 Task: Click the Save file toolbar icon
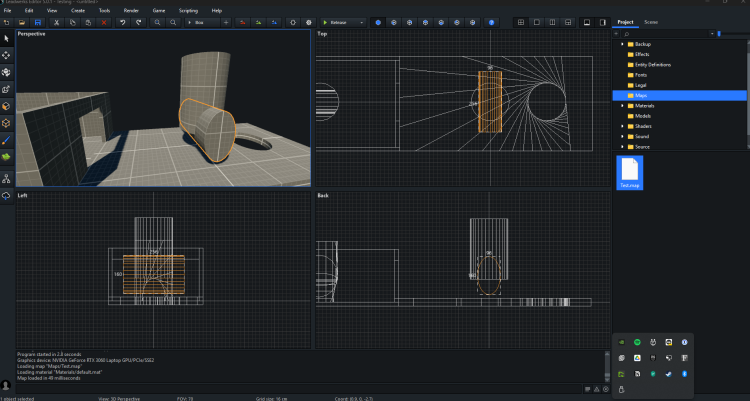click(37, 21)
